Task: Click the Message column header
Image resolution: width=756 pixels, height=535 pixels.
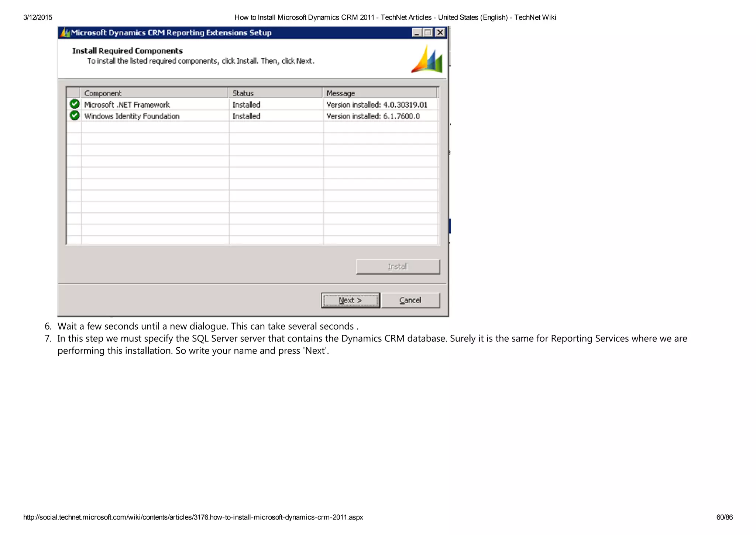Action: point(380,93)
